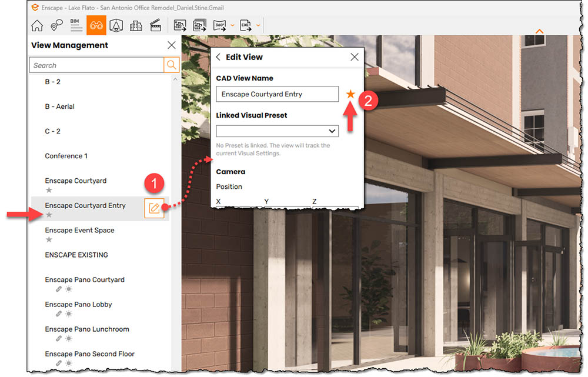Viewport: 588px width, 377px height.
Task: Open dropdown arrow beside the EXE icon
Action: coord(258,25)
